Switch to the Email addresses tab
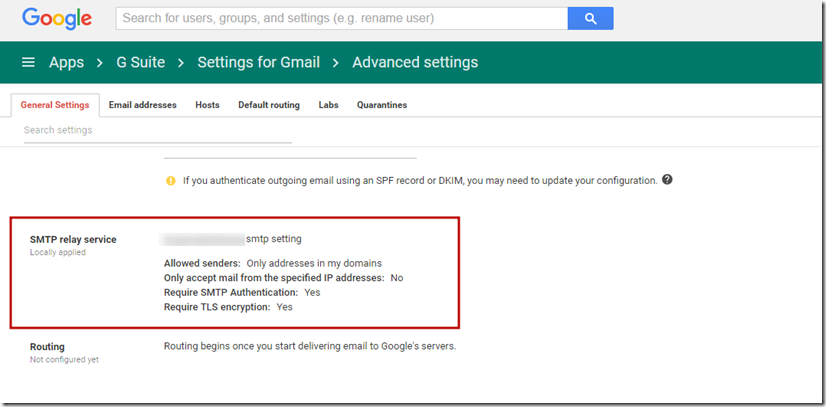Image resolution: width=826 pixels, height=407 pixels. coord(143,105)
